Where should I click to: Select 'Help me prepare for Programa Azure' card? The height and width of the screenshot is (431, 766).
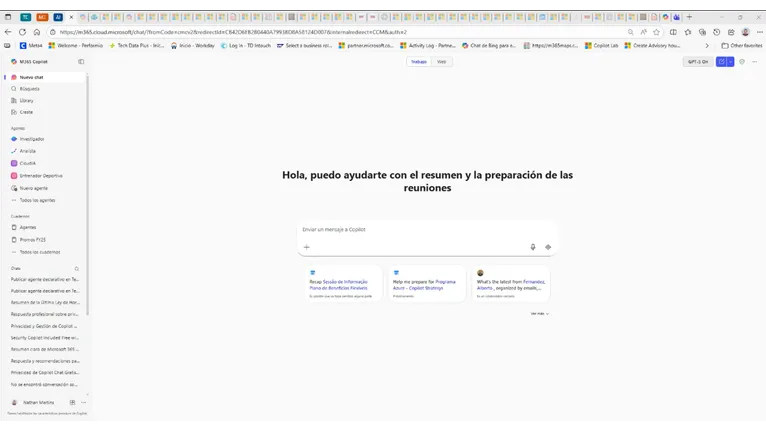[427, 283]
